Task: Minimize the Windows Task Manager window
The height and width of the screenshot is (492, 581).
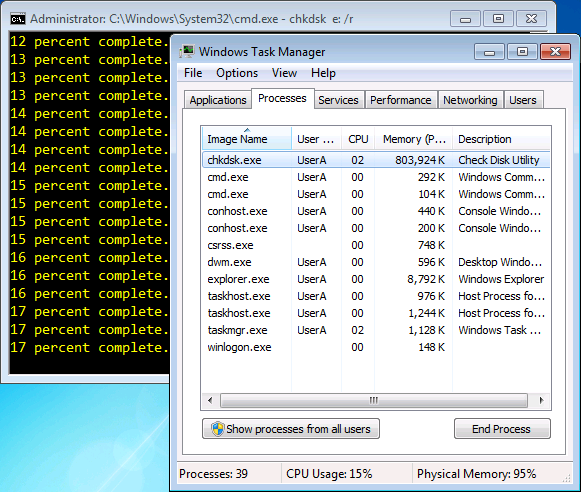Action: point(489,52)
